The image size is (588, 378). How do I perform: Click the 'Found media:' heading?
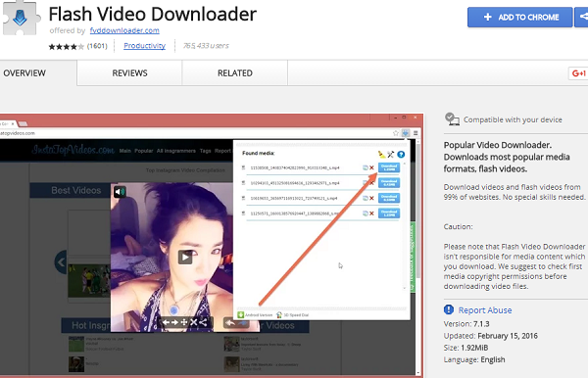pos(259,153)
